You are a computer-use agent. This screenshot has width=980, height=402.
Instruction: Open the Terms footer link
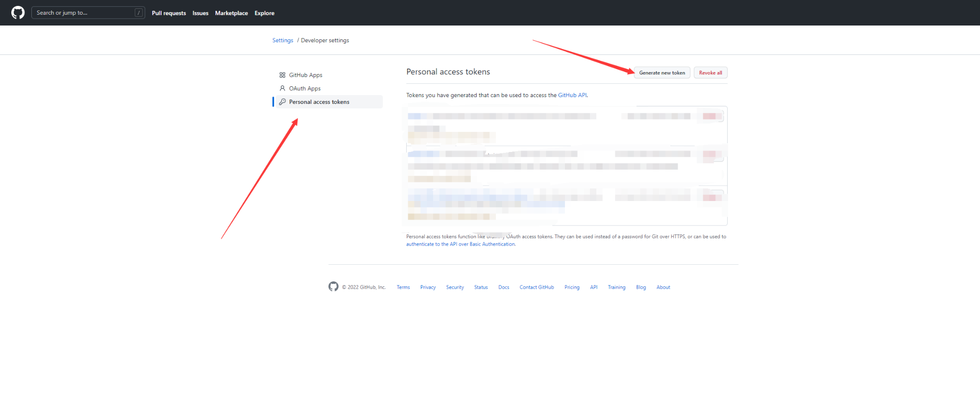[x=403, y=287]
